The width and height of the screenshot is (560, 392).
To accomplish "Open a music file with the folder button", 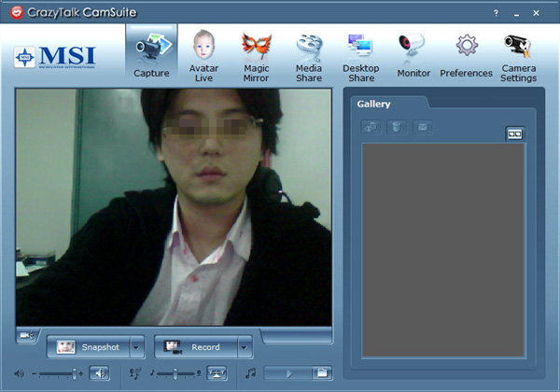I will tap(323, 373).
